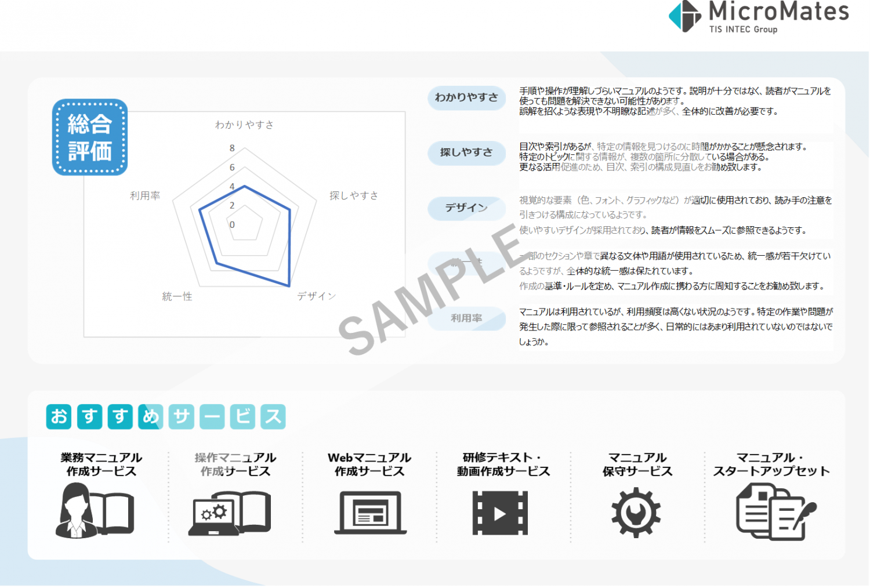The width and height of the screenshot is (870, 588).
Task: Click the TIS INTEC Group text
Action: 743,29
